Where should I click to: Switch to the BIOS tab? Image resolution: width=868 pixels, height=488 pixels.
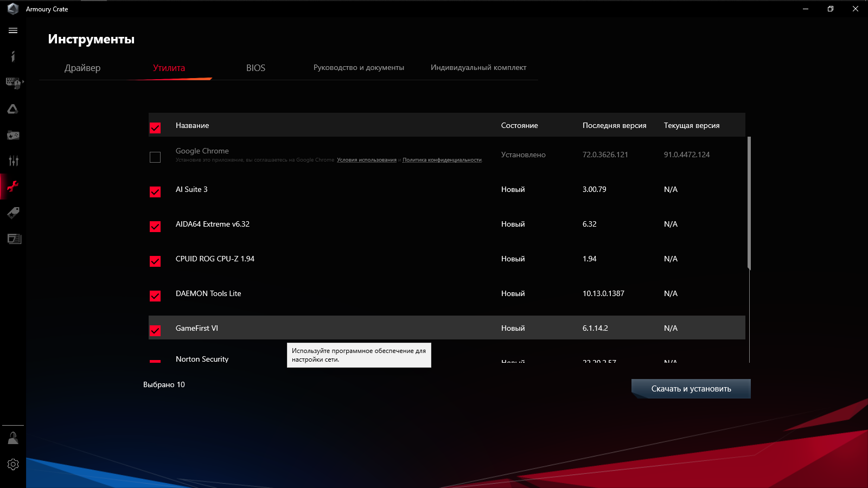[x=255, y=68]
